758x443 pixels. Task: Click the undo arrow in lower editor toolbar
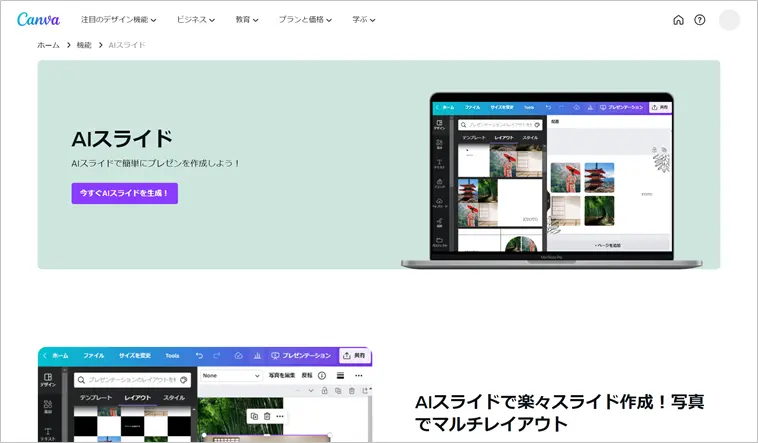click(x=200, y=355)
